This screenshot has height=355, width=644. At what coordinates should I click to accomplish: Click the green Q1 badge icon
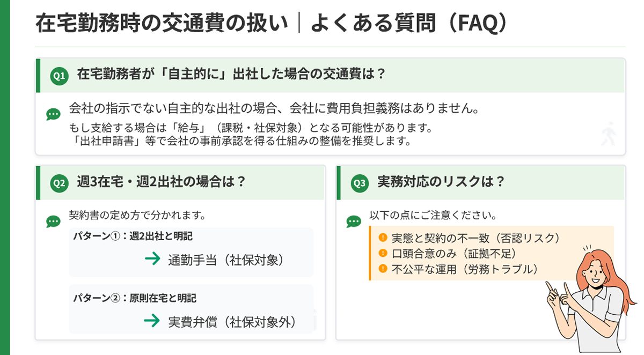click(59, 76)
